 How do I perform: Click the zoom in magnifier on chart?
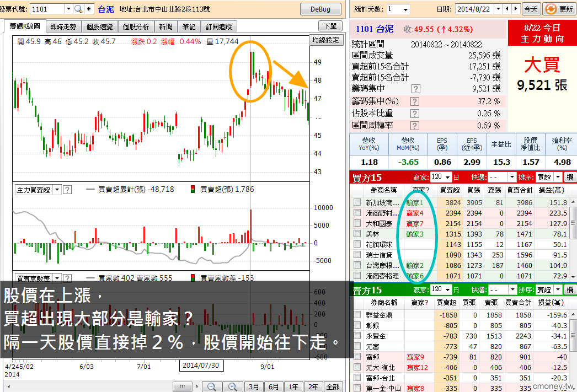(x=233, y=386)
